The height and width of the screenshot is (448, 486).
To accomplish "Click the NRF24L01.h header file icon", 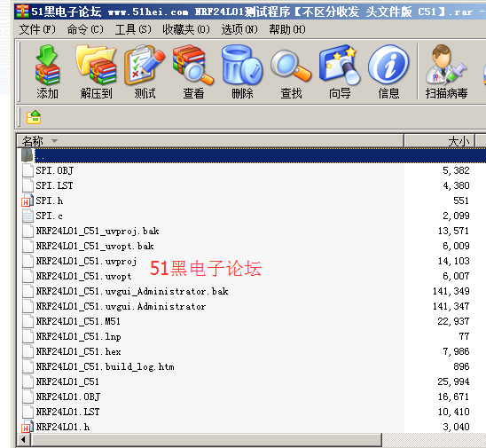I will tap(27, 427).
